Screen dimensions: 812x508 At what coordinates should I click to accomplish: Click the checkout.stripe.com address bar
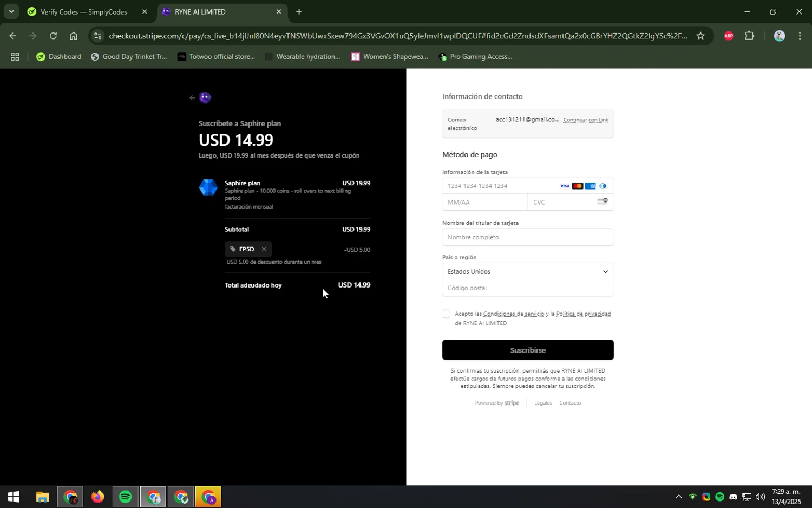pyautogui.click(x=398, y=36)
